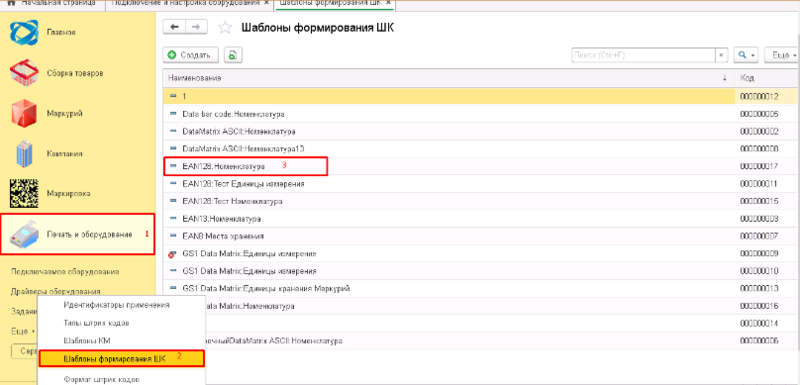
Task: Open the Маркировка QR code icon
Action: (x=23, y=194)
